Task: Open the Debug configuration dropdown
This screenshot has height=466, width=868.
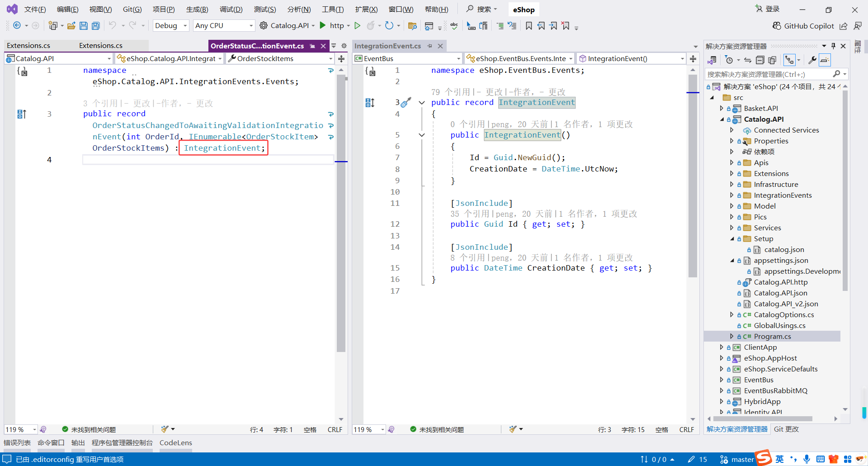Action: click(x=171, y=26)
